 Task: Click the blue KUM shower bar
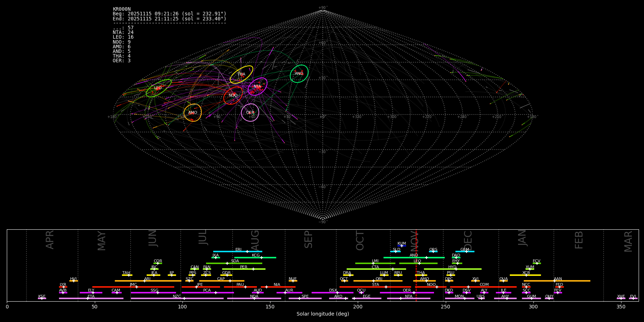402,246
